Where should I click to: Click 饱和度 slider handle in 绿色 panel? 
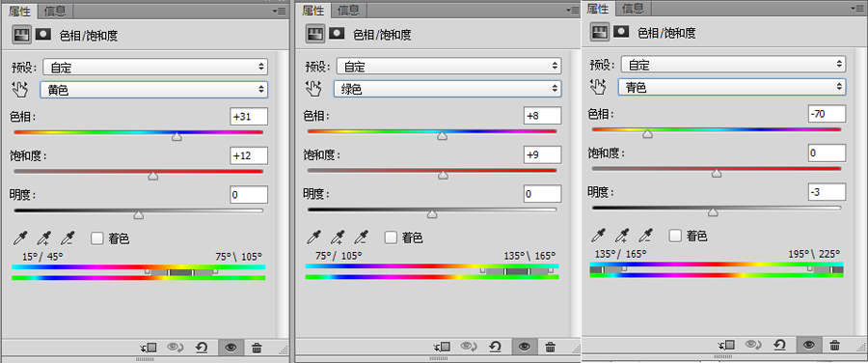point(443,175)
